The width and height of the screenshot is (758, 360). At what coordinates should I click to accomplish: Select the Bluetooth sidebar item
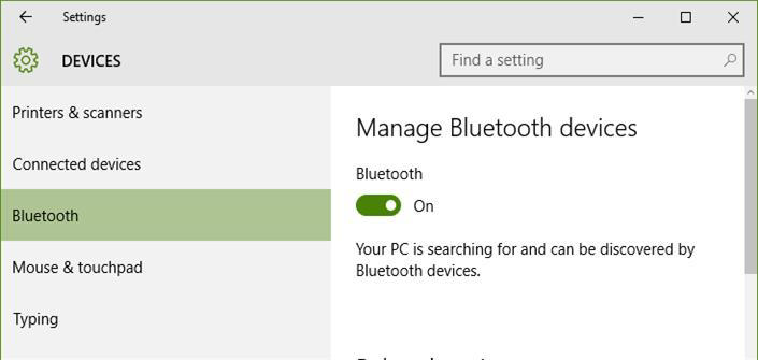(x=166, y=215)
